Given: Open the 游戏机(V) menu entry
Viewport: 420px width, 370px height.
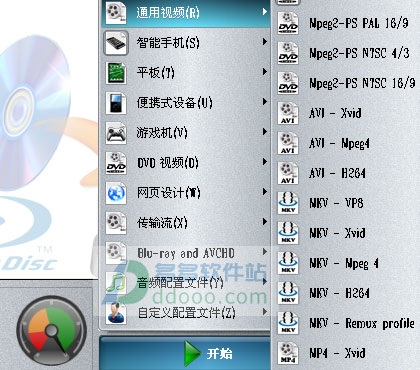Looking at the screenshot, I should pos(185,133).
